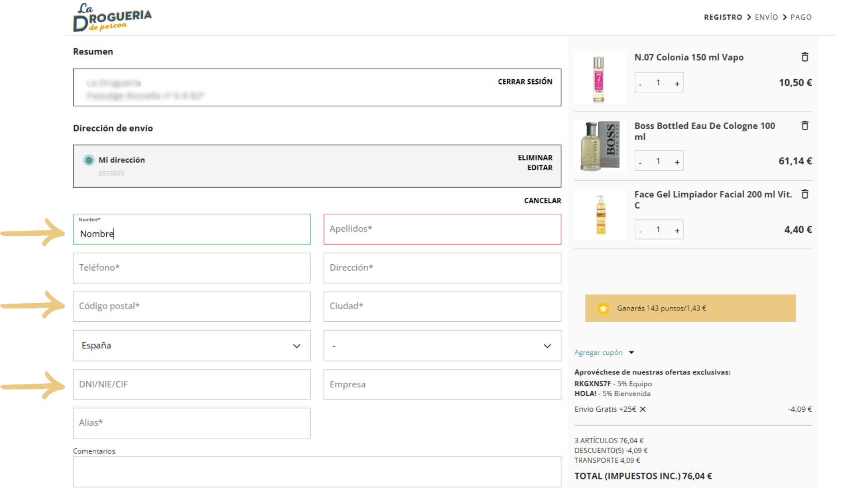Click EDITAR for Mi dirección
This screenshot has width=868, height=488.
[x=540, y=168]
